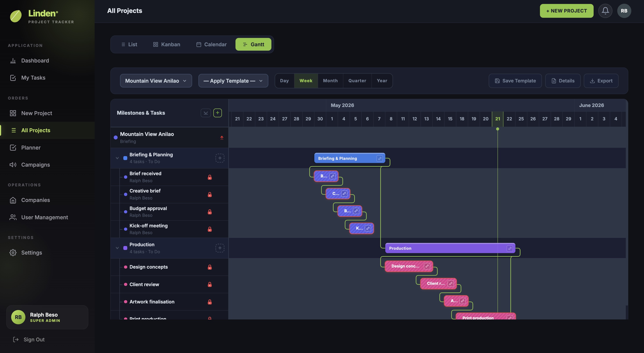
Task: Set timeline scale to Month
Action: click(x=330, y=80)
